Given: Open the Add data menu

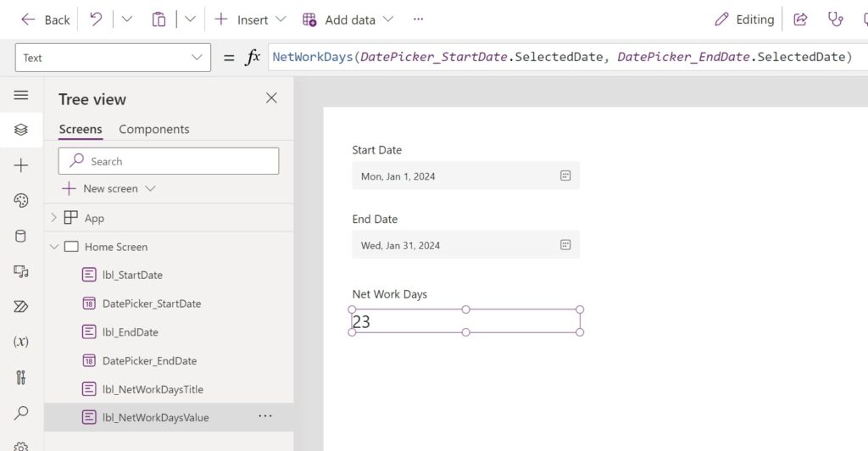Looking at the screenshot, I should click(x=348, y=19).
